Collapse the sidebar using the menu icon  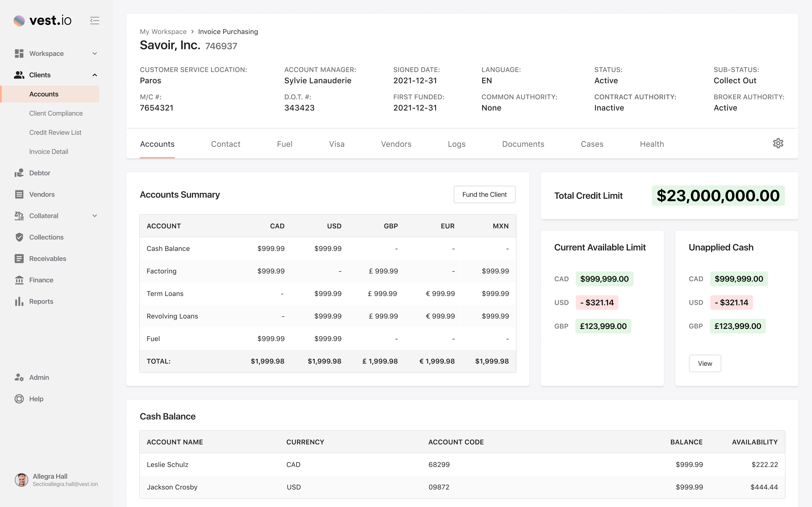coord(95,20)
